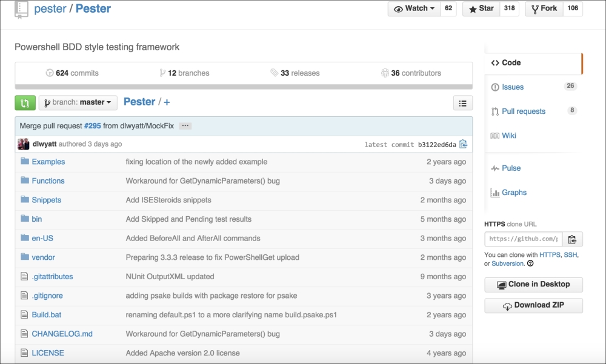Fork the Pester repository
Viewport: 606px width, 364px height.
(x=544, y=8)
